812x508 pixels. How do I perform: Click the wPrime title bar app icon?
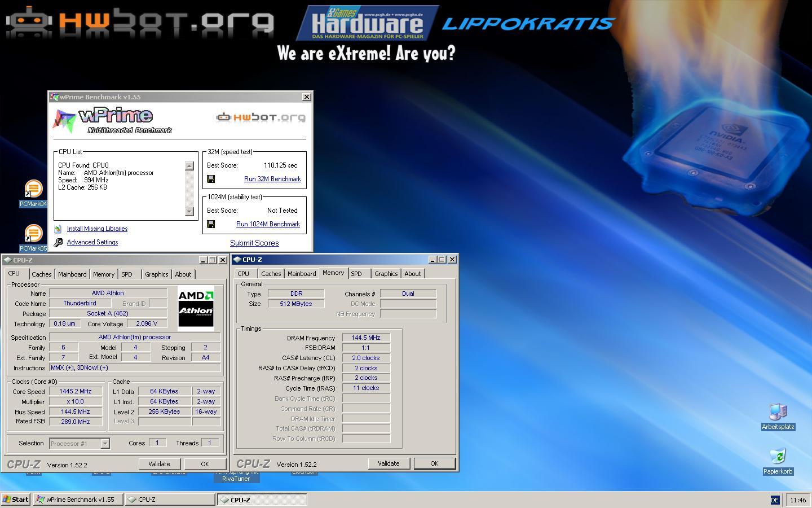(x=55, y=97)
